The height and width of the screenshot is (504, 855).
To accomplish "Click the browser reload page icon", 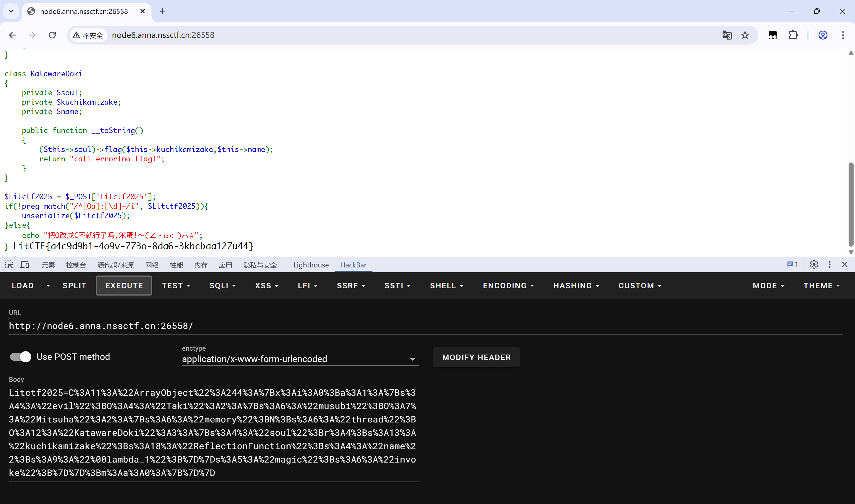I will point(52,35).
